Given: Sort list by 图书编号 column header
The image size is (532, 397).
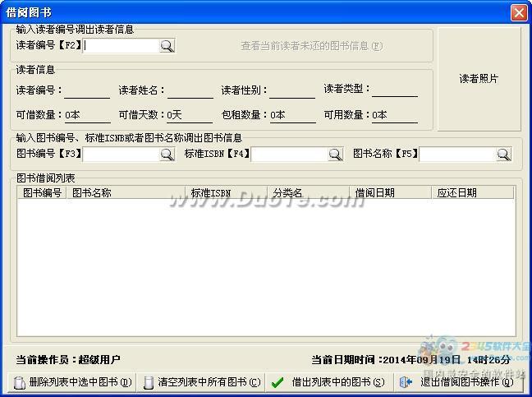Looking at the screenshot, I should pyautogui.click(x=43, y=193).
